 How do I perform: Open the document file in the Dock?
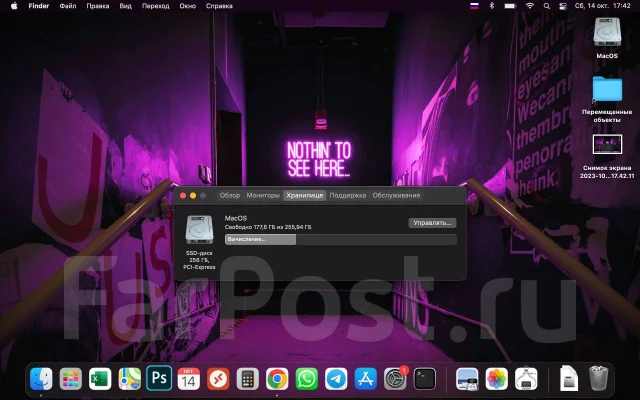coord(569,379)
